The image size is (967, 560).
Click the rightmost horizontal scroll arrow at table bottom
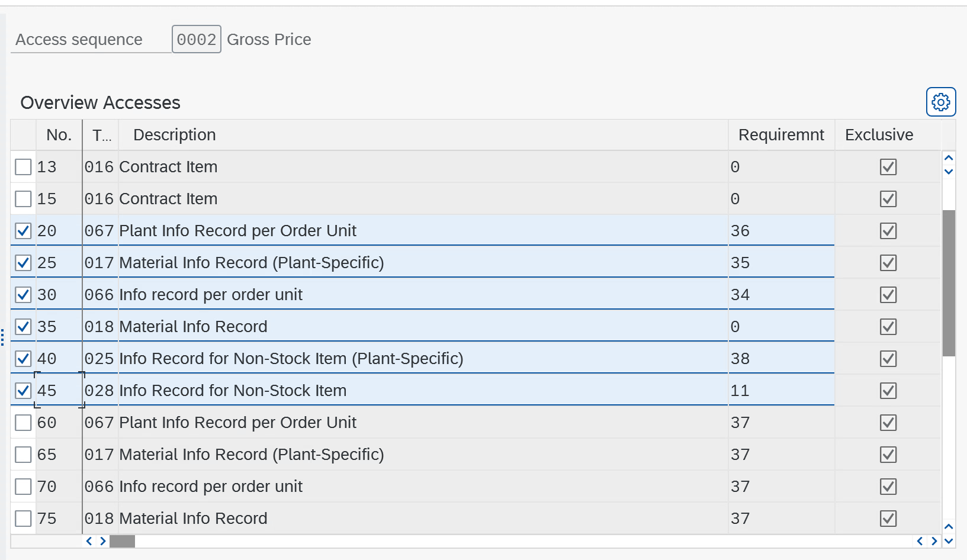[x=934, y=541]
